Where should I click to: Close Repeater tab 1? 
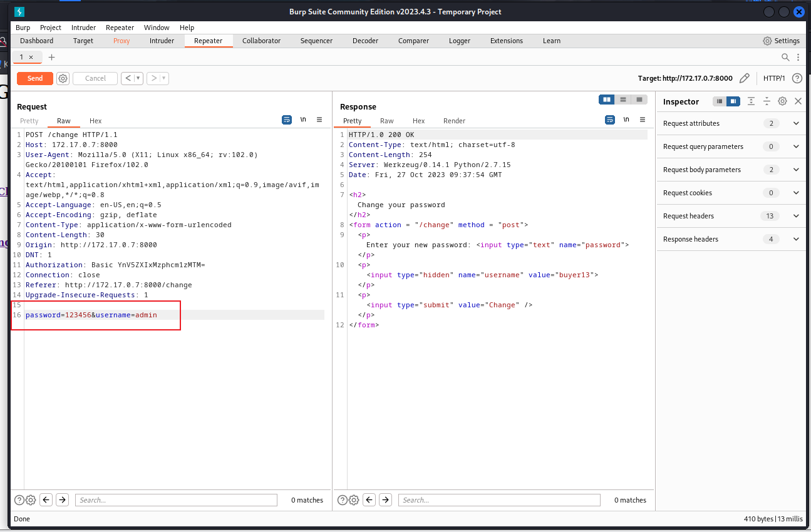tap(31, 57)
